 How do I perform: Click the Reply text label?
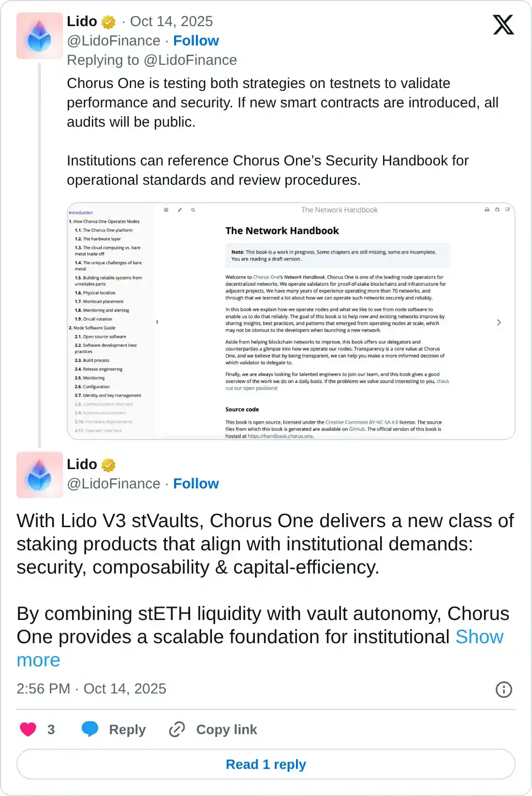tap(127, 729)
